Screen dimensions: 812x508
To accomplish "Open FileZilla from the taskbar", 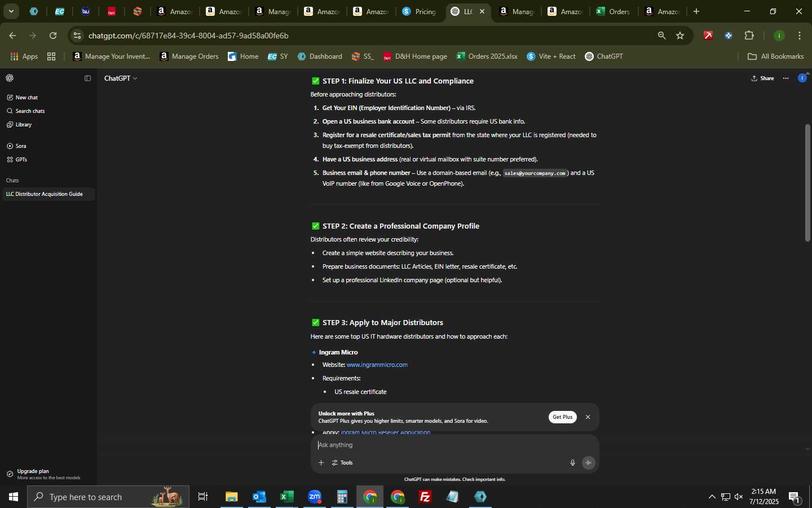I will pyautogui.click(x=425, y=497).
